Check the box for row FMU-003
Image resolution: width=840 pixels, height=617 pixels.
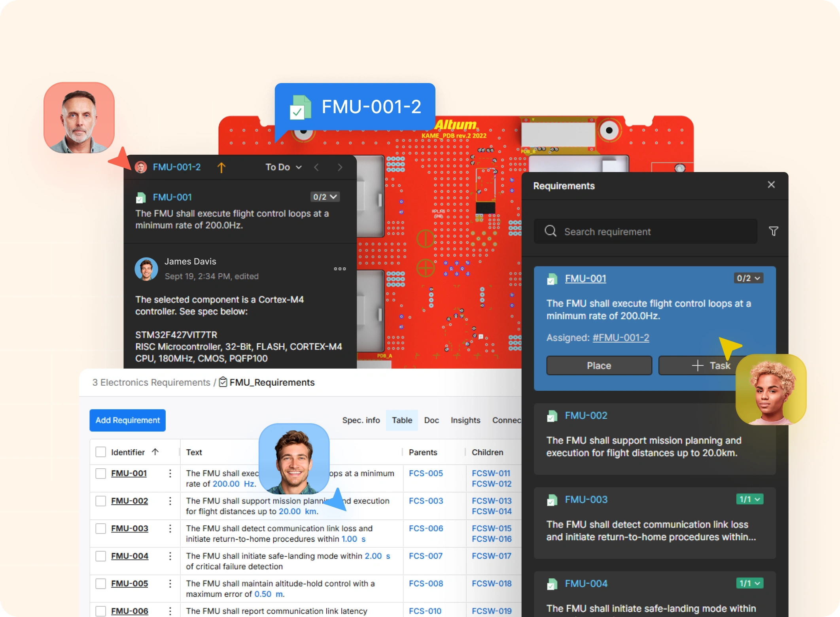[x=101, y=528]
